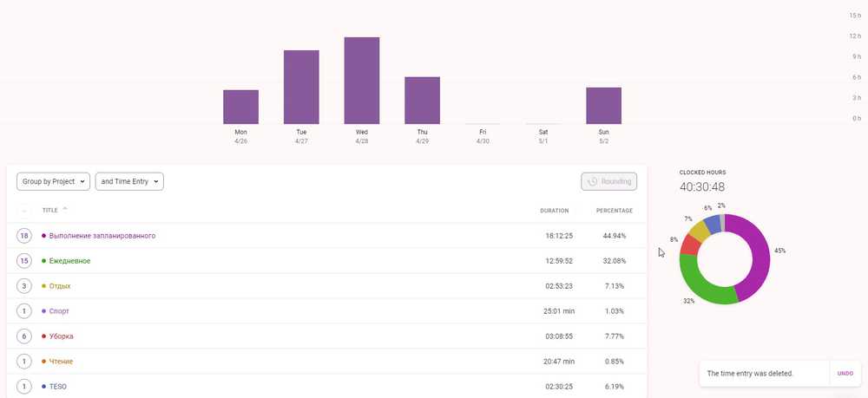Click the Tuesday 4/27 bar in chart
Image resolution: width=868 pixels, height=398 pixels.
coord(301,87)
